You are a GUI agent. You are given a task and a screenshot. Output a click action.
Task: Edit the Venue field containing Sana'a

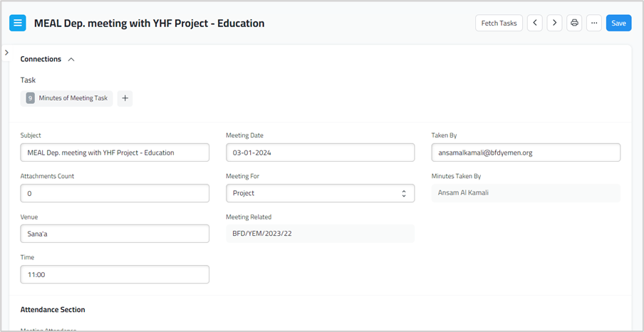[x=115, y=234]
